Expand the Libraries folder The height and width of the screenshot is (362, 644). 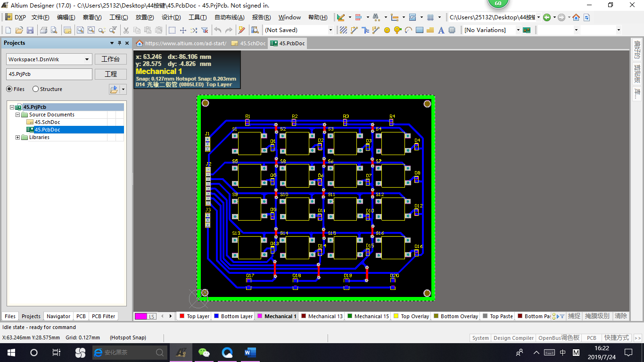click(18, 137)
